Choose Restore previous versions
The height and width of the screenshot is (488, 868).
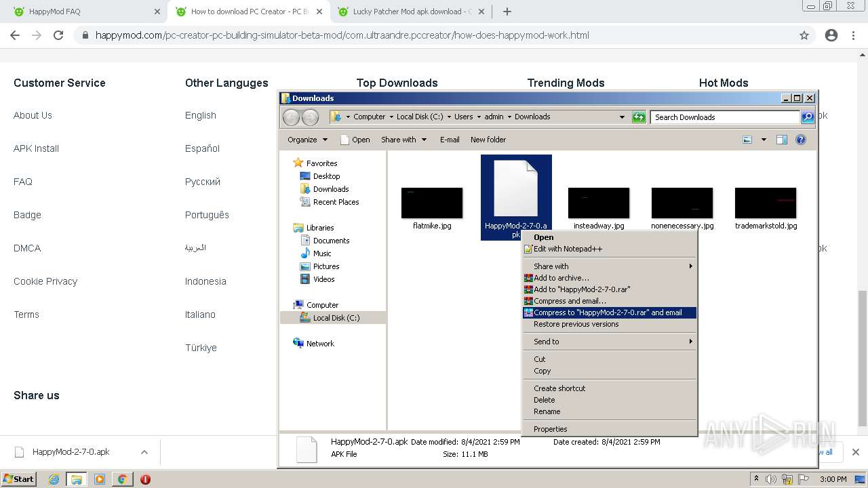click(x=609, y=324)
